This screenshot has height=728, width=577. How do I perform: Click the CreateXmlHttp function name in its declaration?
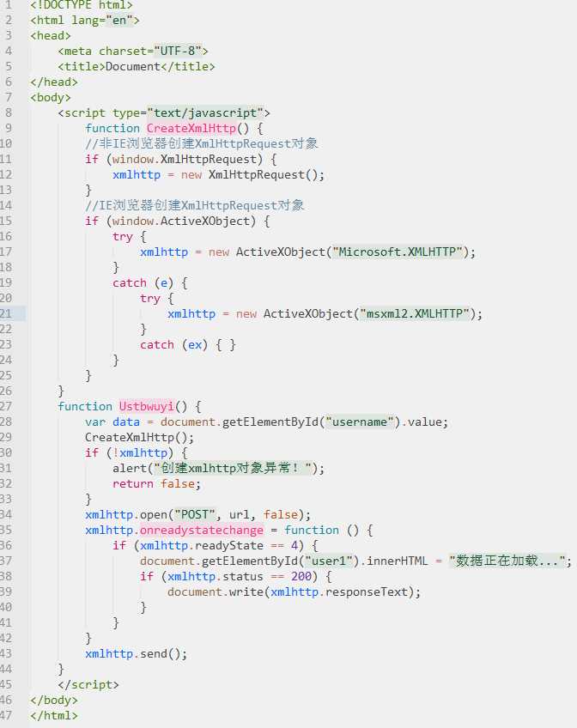pos(191,128)
